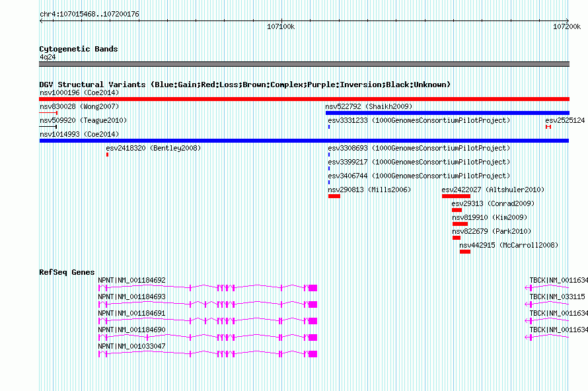The width and height of the screenshot is (588, 391).
Task: Select the NPNT NM_001184693 gene model
Action: [x=207, y=304]
